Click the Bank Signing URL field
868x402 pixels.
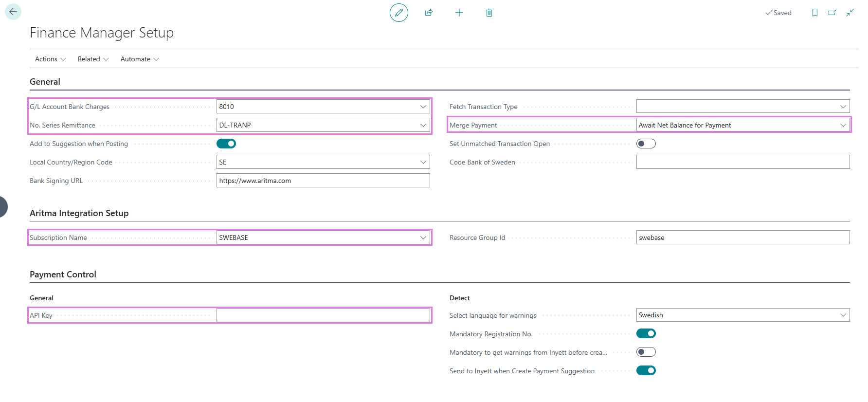(323, 181)
